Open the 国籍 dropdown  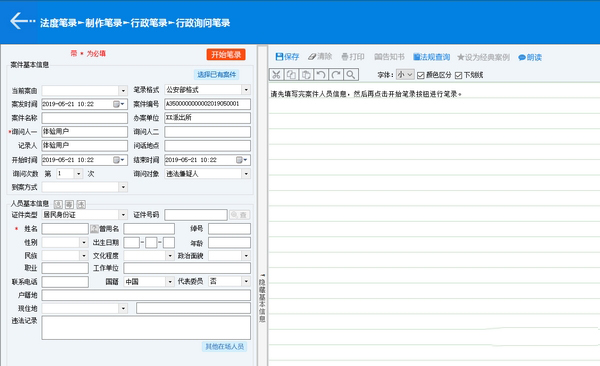pos(170,282)
